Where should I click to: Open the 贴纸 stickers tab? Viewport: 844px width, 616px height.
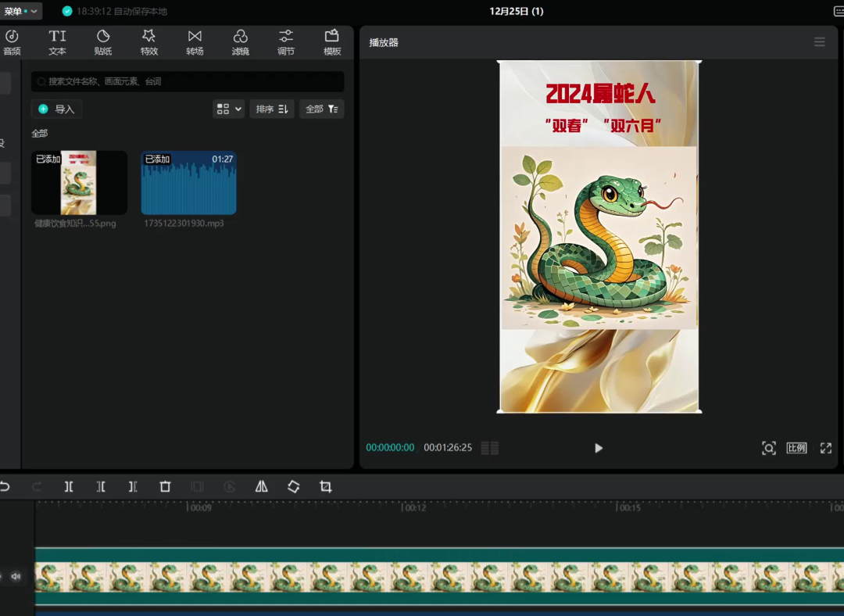click(103, 42)
